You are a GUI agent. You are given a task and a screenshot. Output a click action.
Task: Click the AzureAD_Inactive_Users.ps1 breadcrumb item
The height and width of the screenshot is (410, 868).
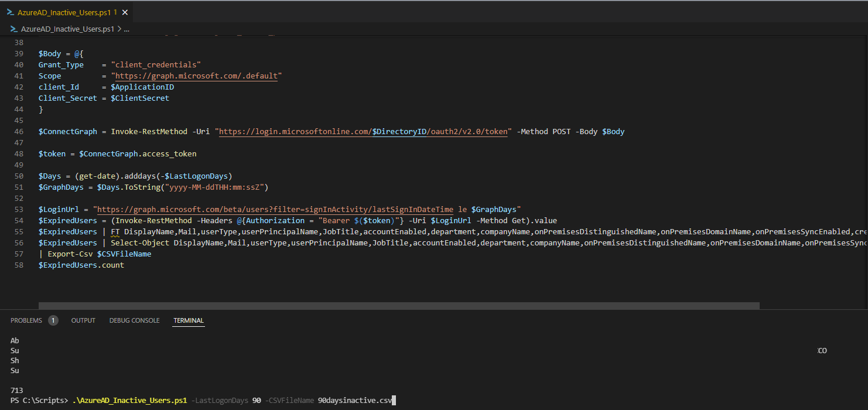coord(67,28)
